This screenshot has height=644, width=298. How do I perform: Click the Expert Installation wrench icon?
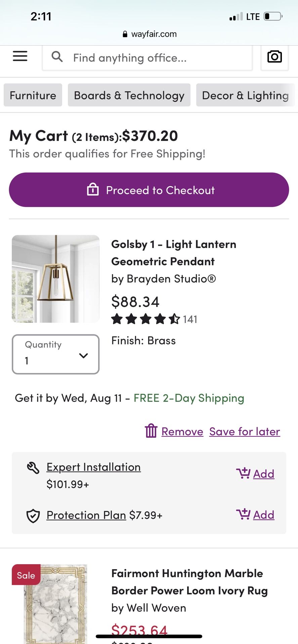point(33,467)
